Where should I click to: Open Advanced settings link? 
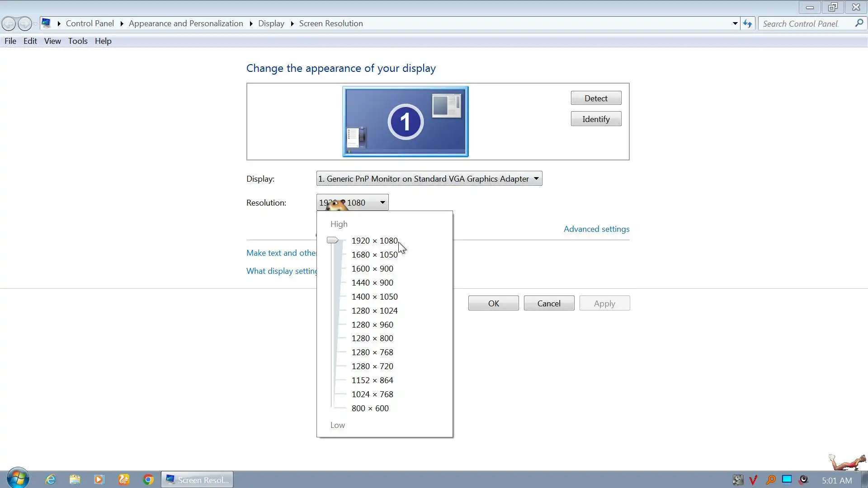[596, 229]
